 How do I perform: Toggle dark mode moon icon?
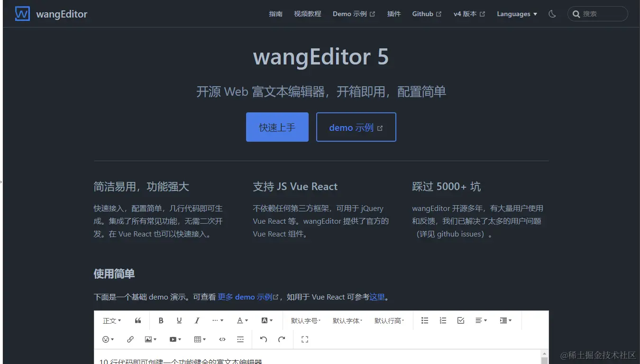[x=552, y=14]
